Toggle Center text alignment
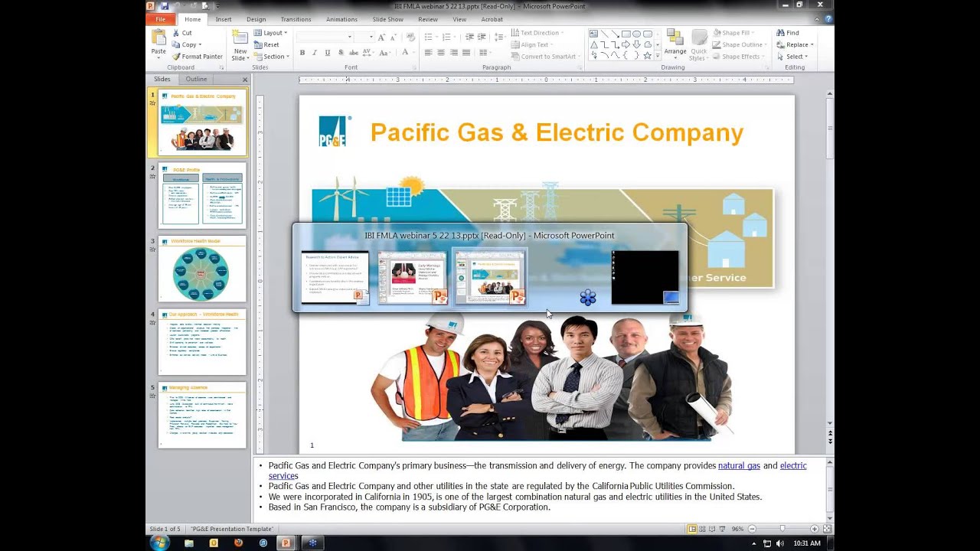The image size is (980, 551). [x=441, y=53]
